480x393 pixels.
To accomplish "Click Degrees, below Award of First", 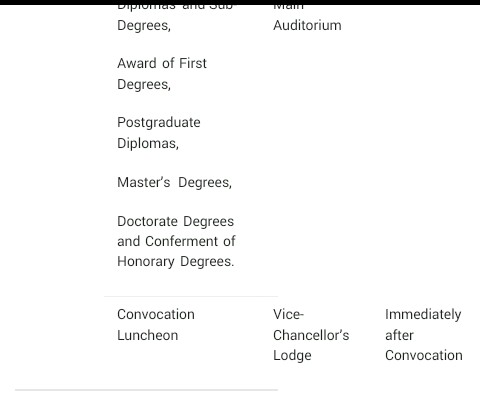I will coord(144,85).
